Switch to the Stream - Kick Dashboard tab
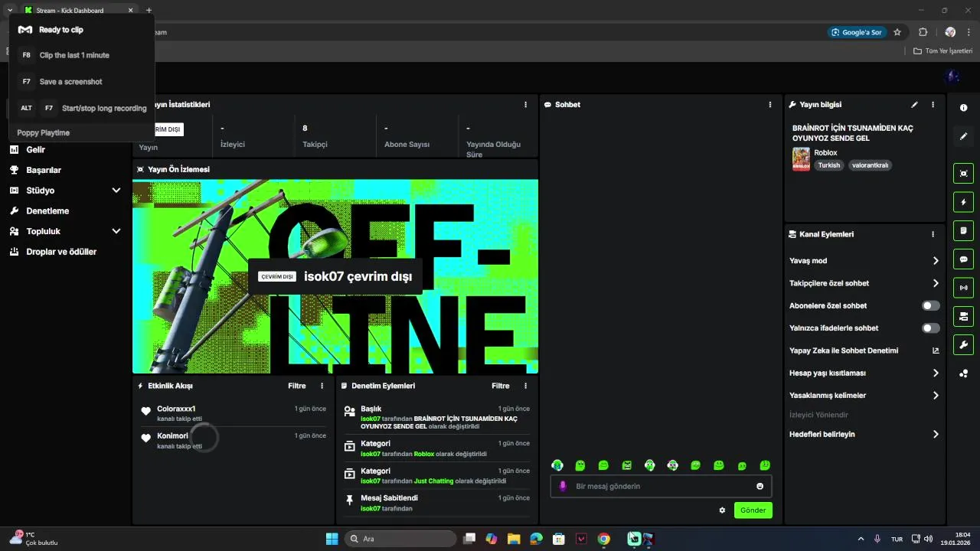Screen dimensions: 980x551 tap(80, 11)
